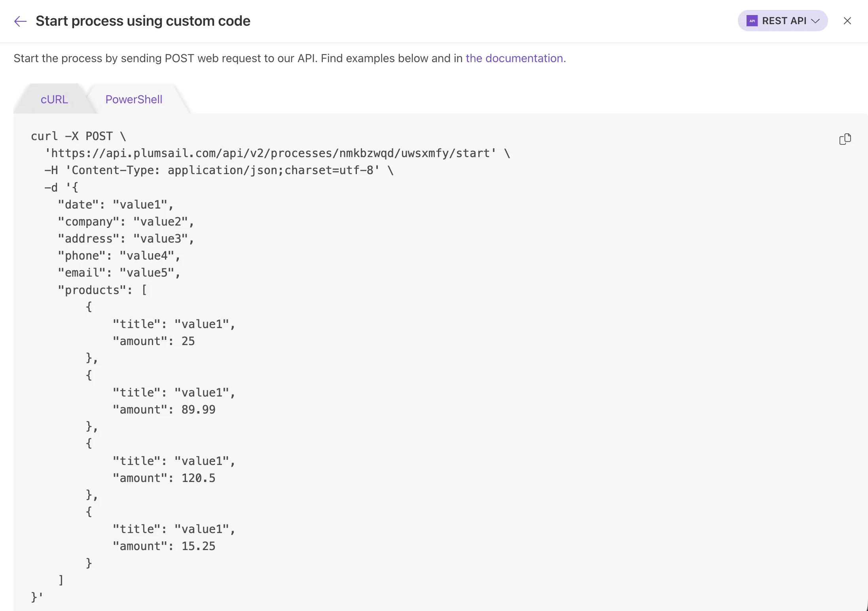Click the back arrow to exit this view

tap(20, 21)
